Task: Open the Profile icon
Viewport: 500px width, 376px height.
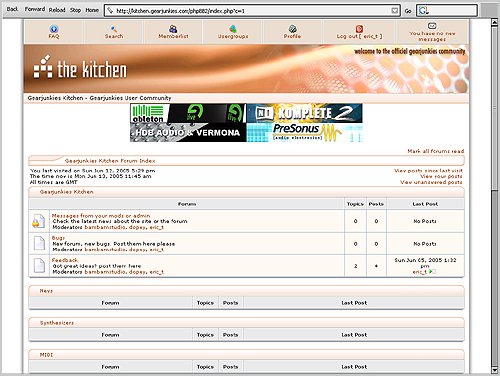Action: coord(292,29)
